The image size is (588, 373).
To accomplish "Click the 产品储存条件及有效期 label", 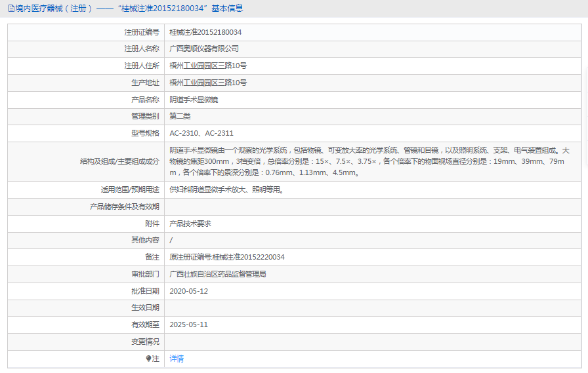I will (125, 206).
